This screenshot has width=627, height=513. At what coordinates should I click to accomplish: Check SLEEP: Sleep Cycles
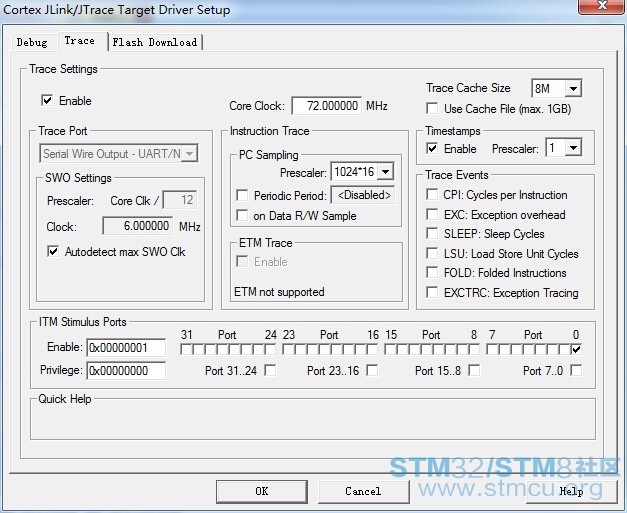click(432, 233)
